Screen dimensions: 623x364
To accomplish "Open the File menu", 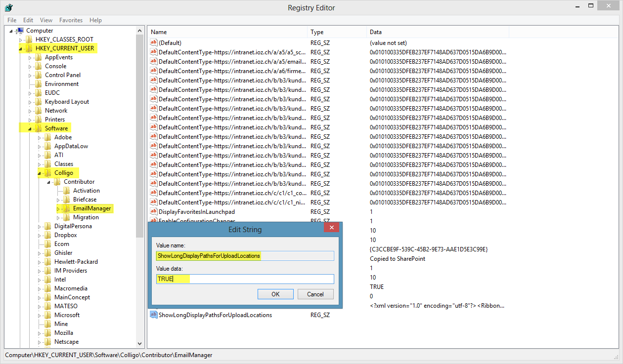I will pos(12,20).
